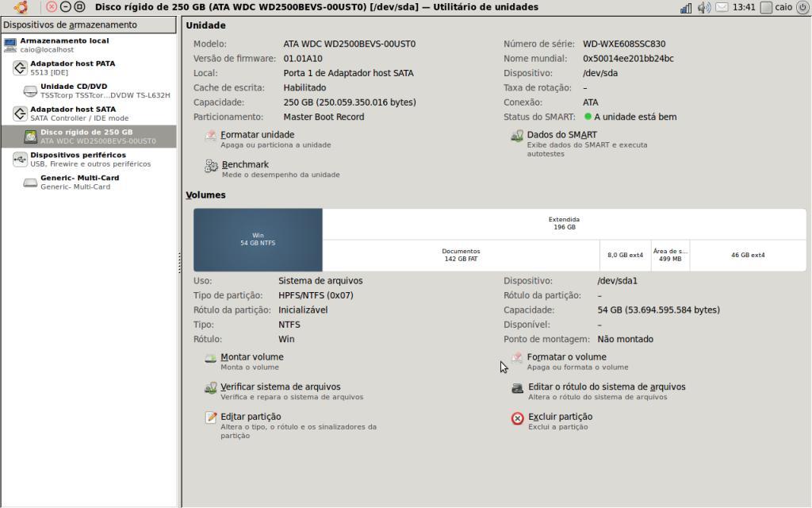Select the 46 GB ext4 partition
Screen dimensions: 812x508
(x=748, y=255)
